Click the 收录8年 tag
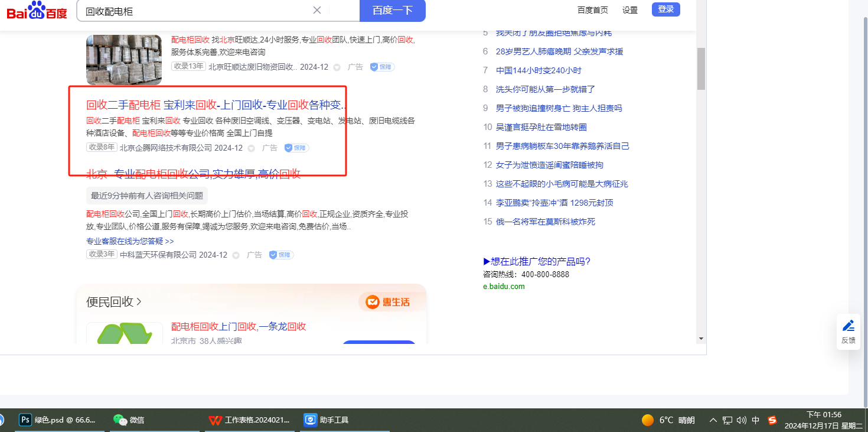Image resolution: width=868 pixels, height=432 pixels. [102, 147]
